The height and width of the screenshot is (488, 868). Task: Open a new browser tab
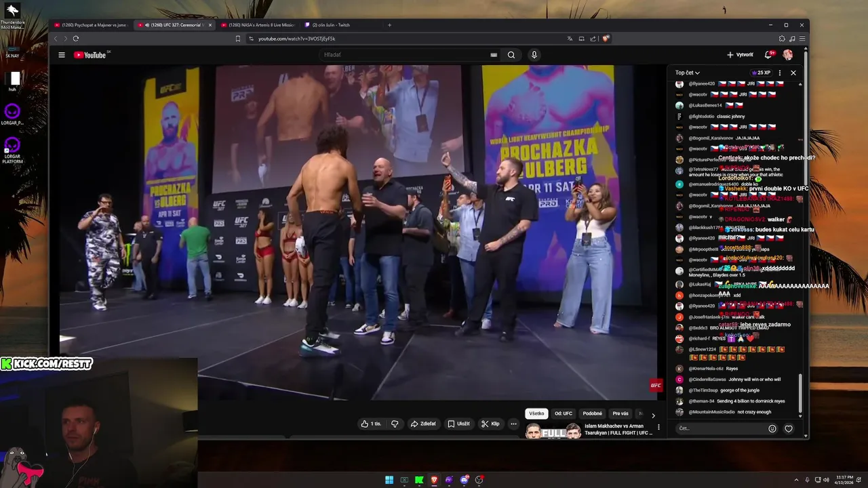click(389, 25)
